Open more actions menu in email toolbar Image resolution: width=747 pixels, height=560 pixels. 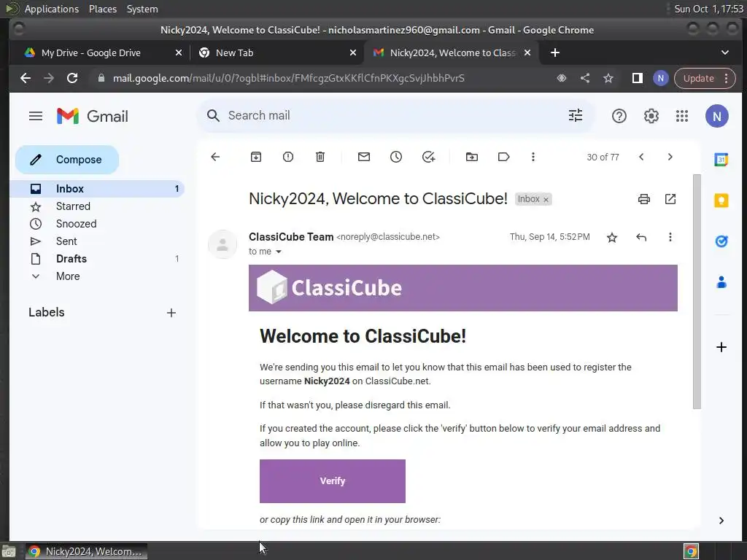[x=533, y=157]
